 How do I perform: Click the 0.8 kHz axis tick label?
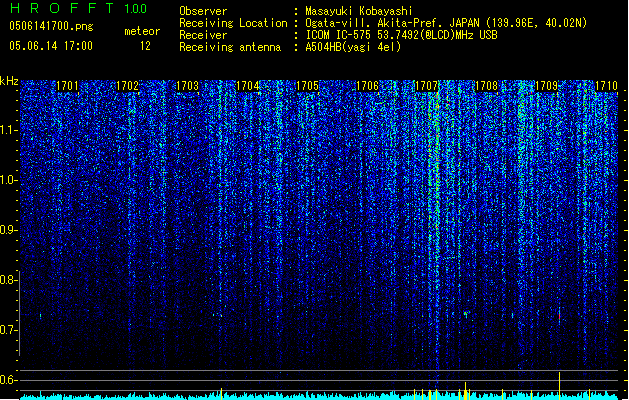coord(8,280)
